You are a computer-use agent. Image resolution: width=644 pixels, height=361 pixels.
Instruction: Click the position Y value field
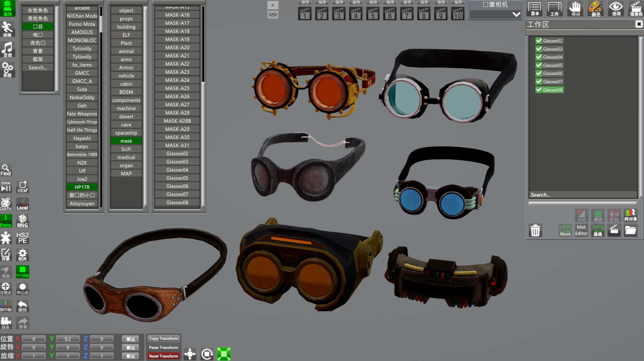coord(68,339)
